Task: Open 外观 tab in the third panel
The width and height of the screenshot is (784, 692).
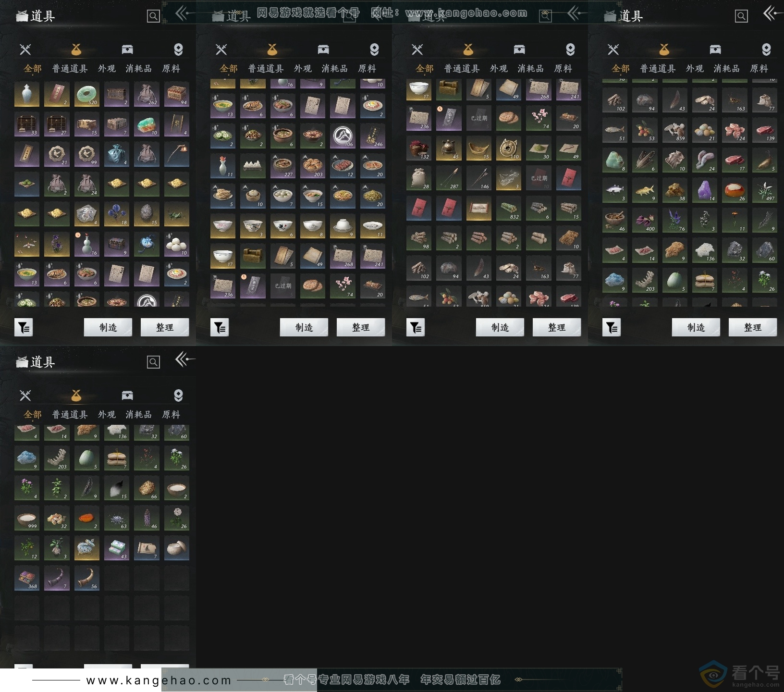Action: pos(499,69)
